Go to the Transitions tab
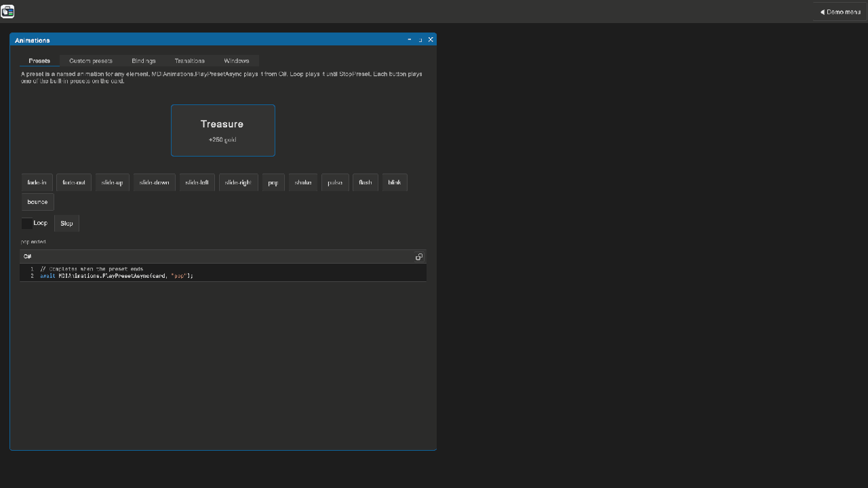Screen dimensions: 868x488 pyautogui.click(x=190, y=61)
